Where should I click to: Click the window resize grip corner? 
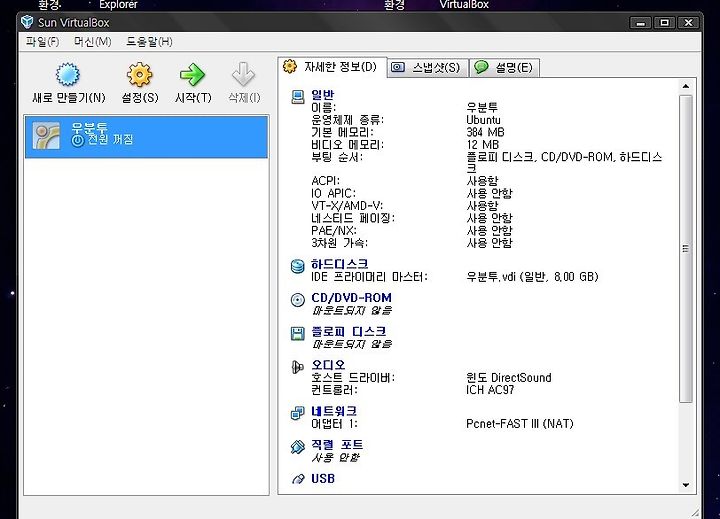point(695,512)
